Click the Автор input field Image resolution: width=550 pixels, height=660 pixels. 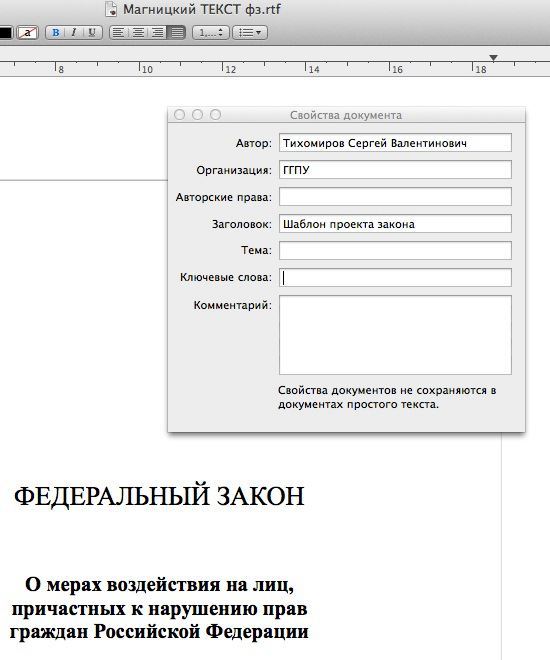click(x=395, y=143)
